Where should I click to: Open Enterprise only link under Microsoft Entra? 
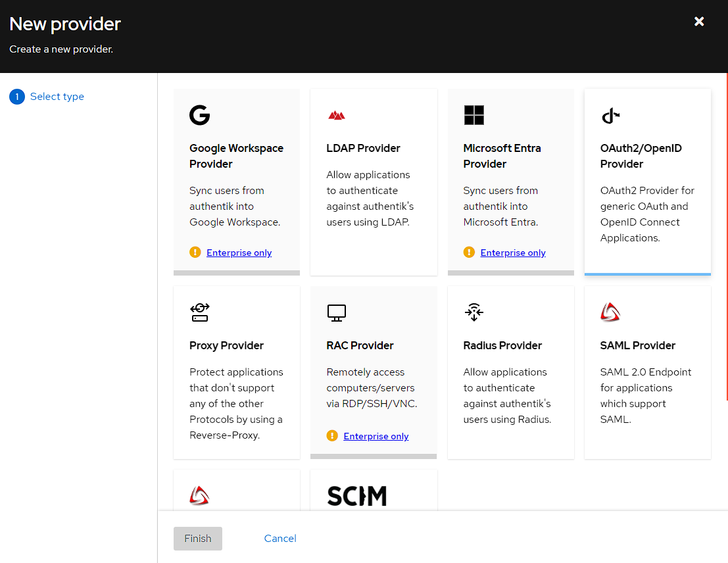(x=513, y=253)
